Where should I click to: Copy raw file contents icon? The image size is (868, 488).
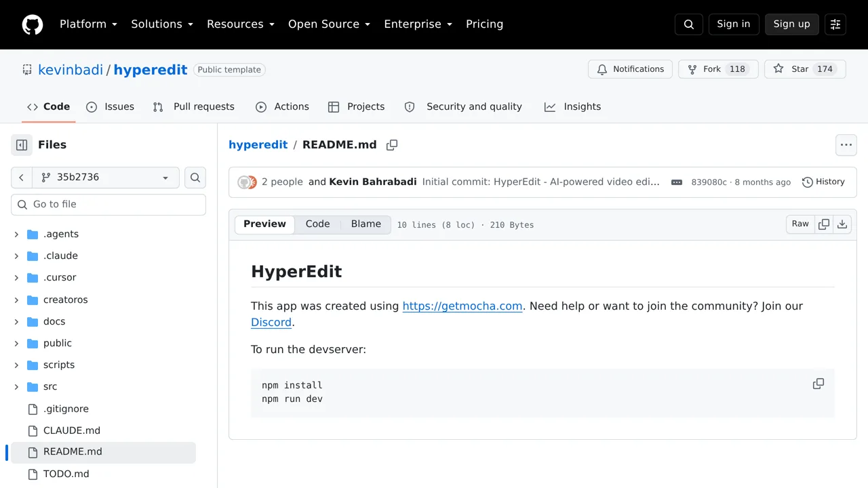click(x=824, y=224)
